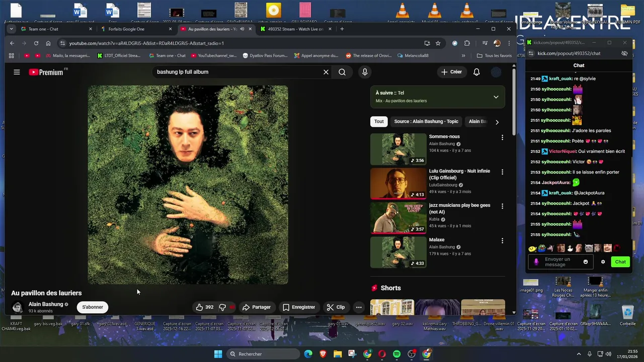The height and width of the screenshot is (362, 644).
Task: Open emoji picker in Kick chat
Action: pyautogui.click(x=586, y=262)
